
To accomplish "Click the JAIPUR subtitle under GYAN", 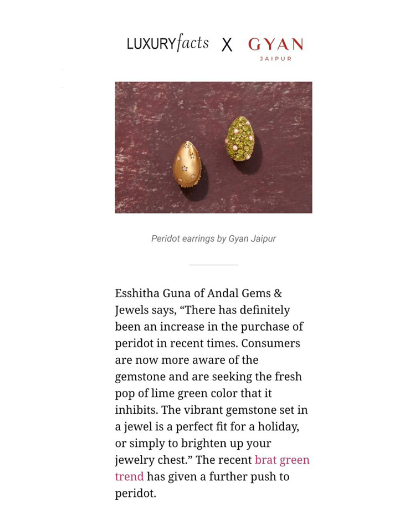I will [275, 59].
